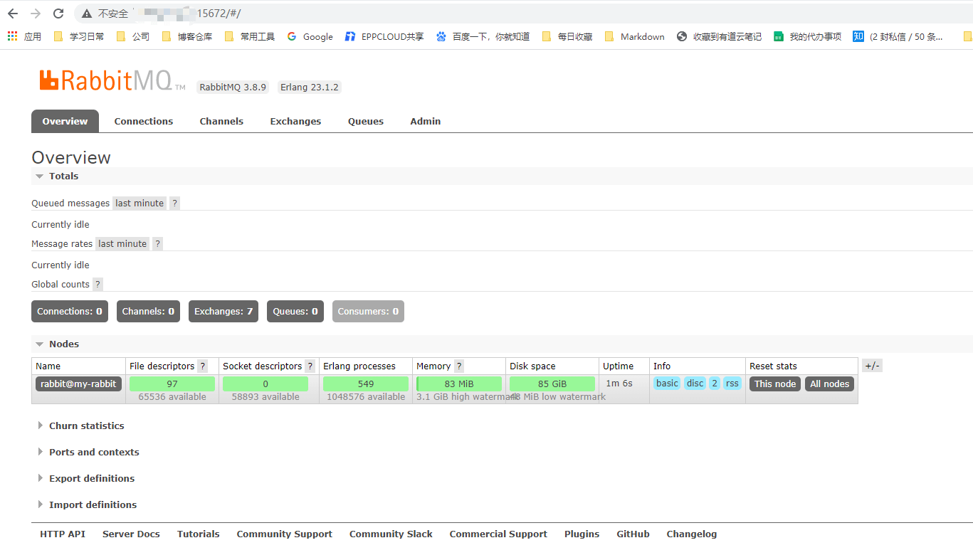
Task: Open help for Message rates
Action: 158,243
